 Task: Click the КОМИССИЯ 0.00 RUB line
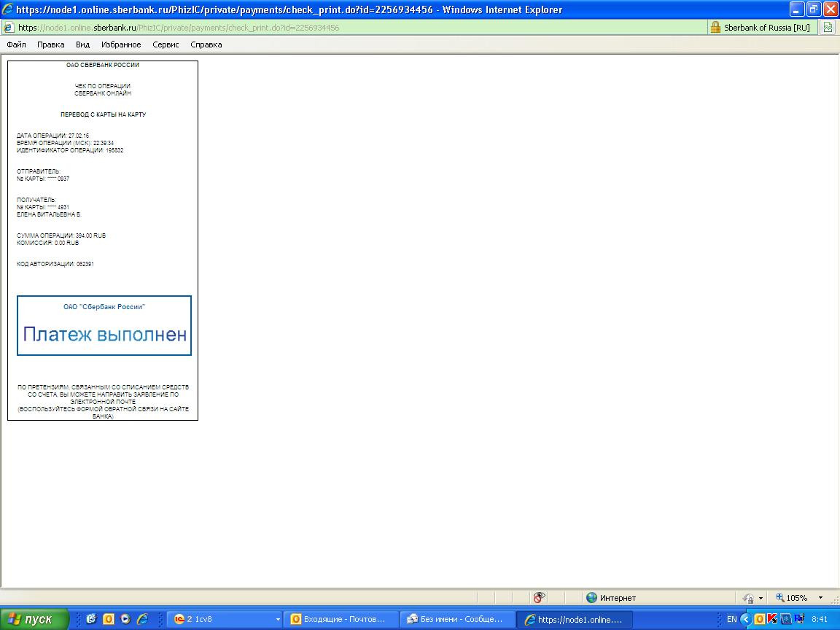pyautogui.click(x=47, y=243)
